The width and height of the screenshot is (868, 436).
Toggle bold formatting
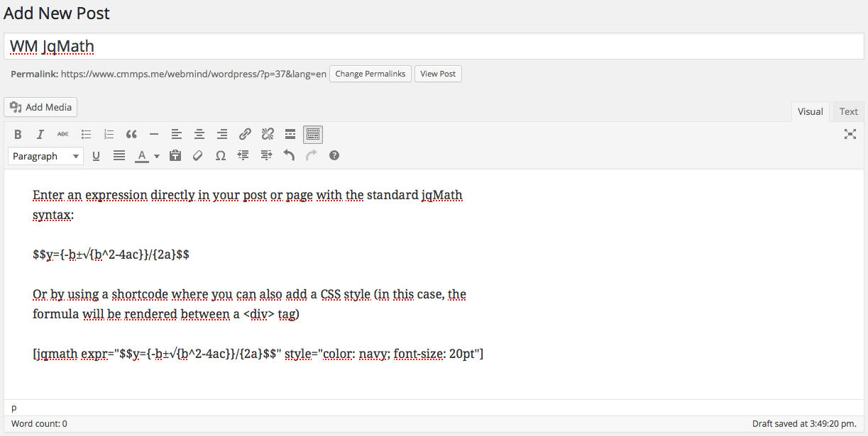click(x=18, y=134)
